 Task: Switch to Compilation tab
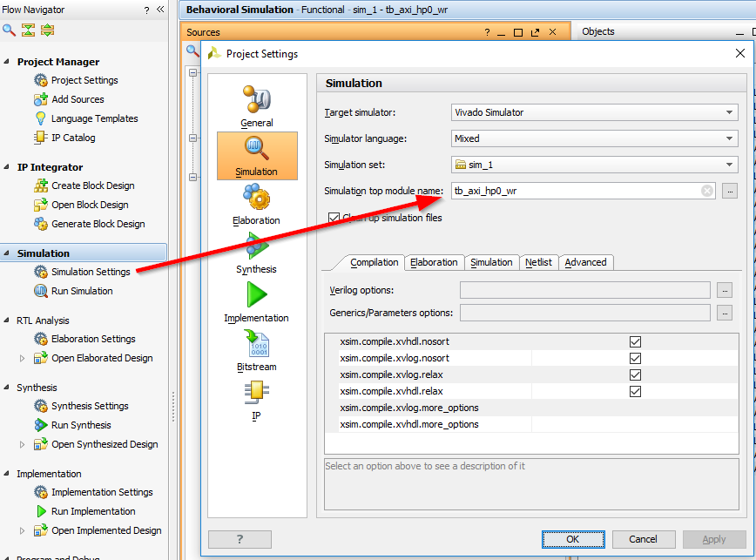coord(375,262)
